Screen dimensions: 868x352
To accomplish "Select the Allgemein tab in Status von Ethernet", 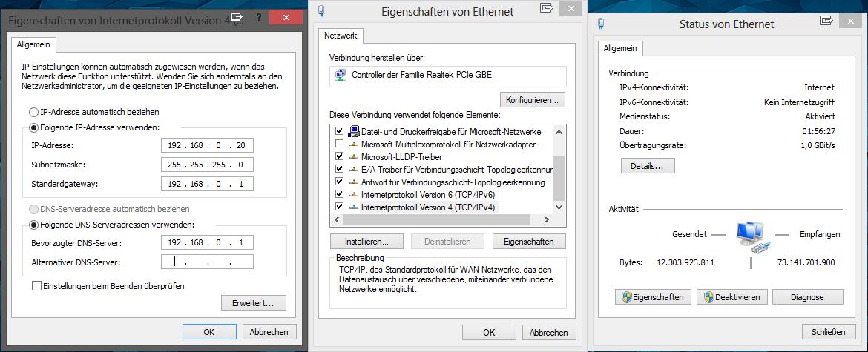I will (x=620, y=49).
